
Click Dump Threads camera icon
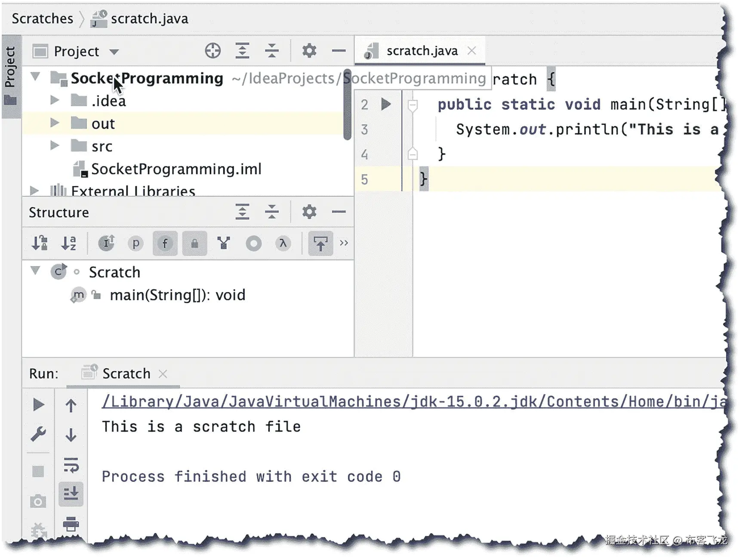point(38,501)
